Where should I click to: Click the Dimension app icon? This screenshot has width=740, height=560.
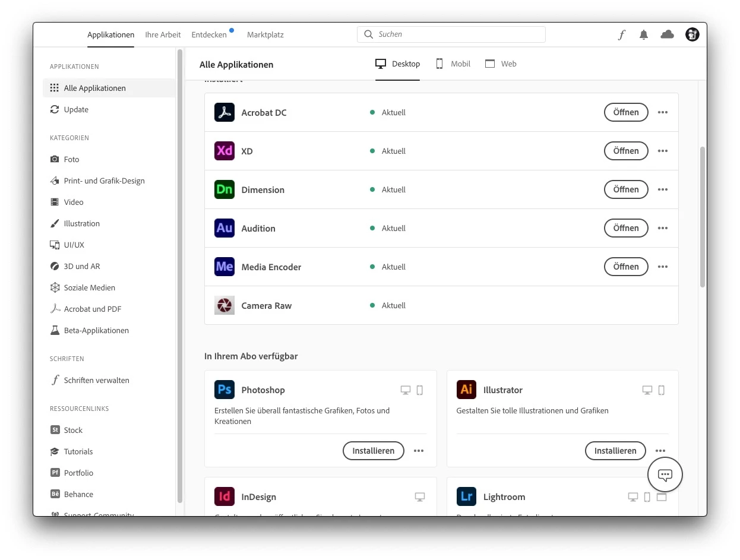pos(224,189)
